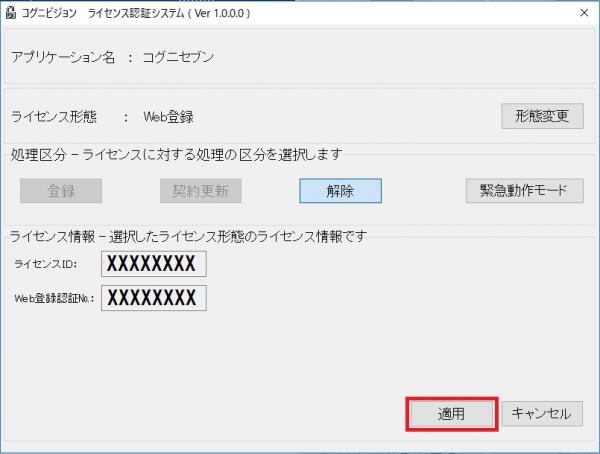Click the 適用 button
Screen dimensions: 600x454
click(x=452, y=414)
